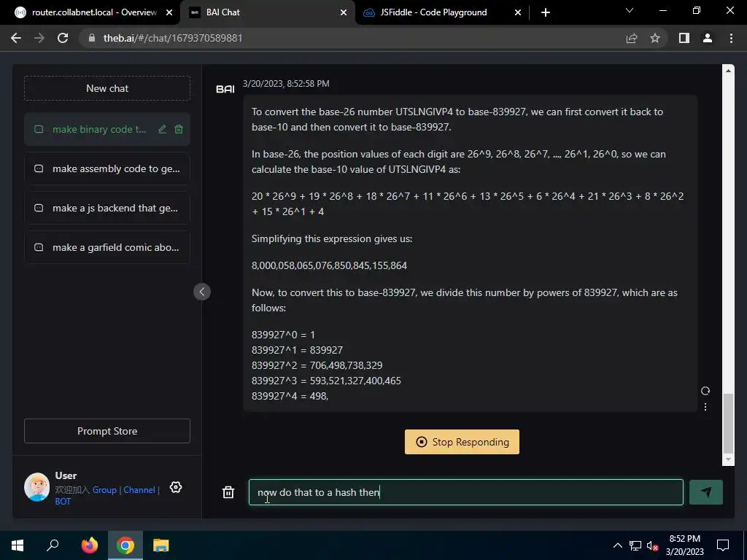Open the BOT link
Viewport: 747px width, 560px height.
[63, 501]
